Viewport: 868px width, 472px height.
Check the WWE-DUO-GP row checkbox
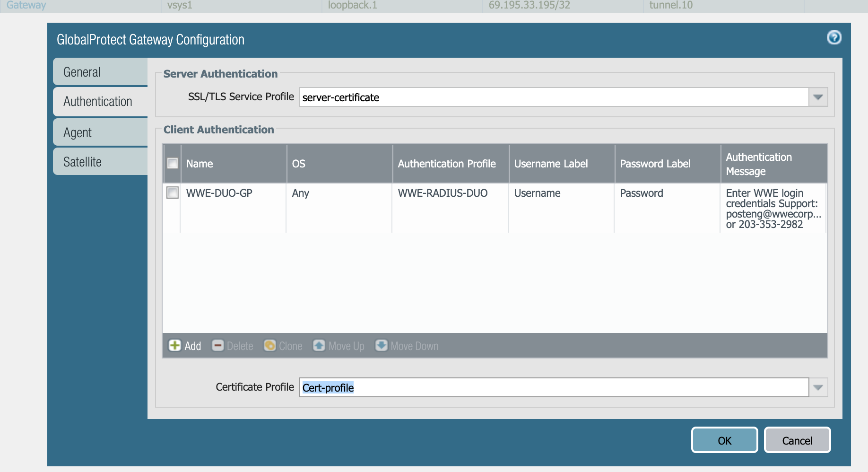pyautogui.click(x=173, y=192)
